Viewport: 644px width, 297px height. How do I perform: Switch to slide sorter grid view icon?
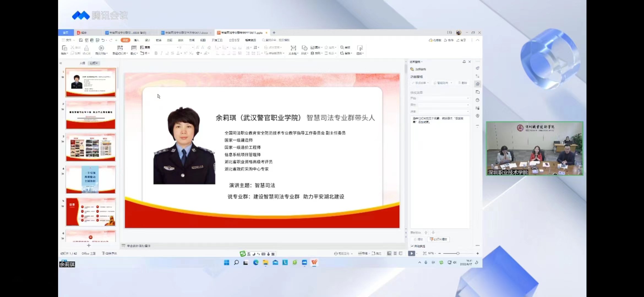(395, 253)
